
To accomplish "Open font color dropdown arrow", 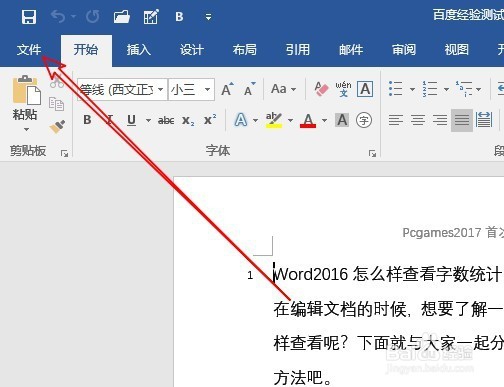I will pos(324,120).
